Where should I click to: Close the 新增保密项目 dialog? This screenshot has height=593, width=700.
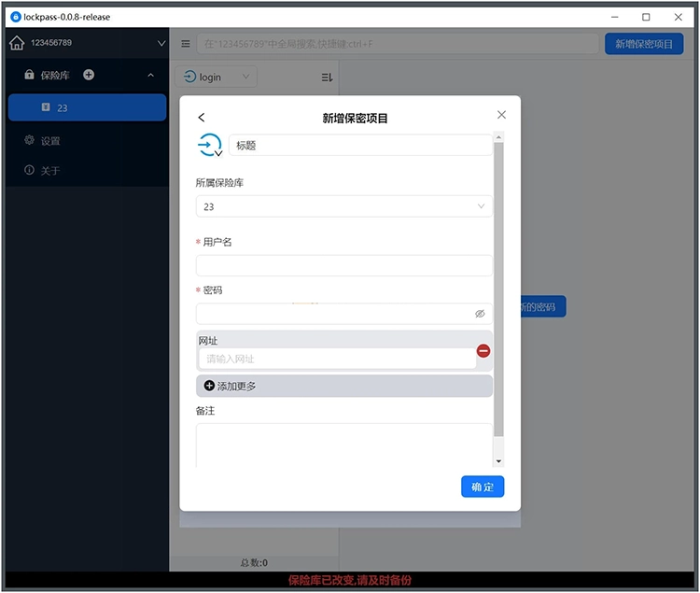(501, 115)
